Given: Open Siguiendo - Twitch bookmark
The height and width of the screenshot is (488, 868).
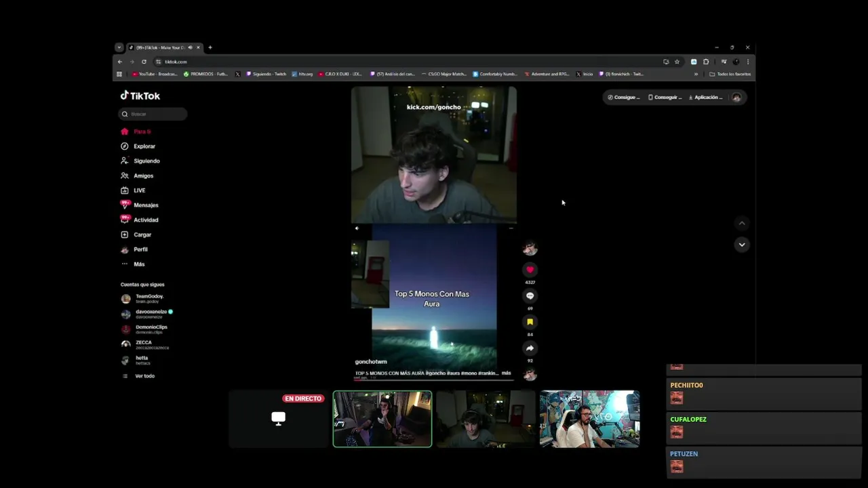Looking at the screenshot, I should click(x=267, y=74).
